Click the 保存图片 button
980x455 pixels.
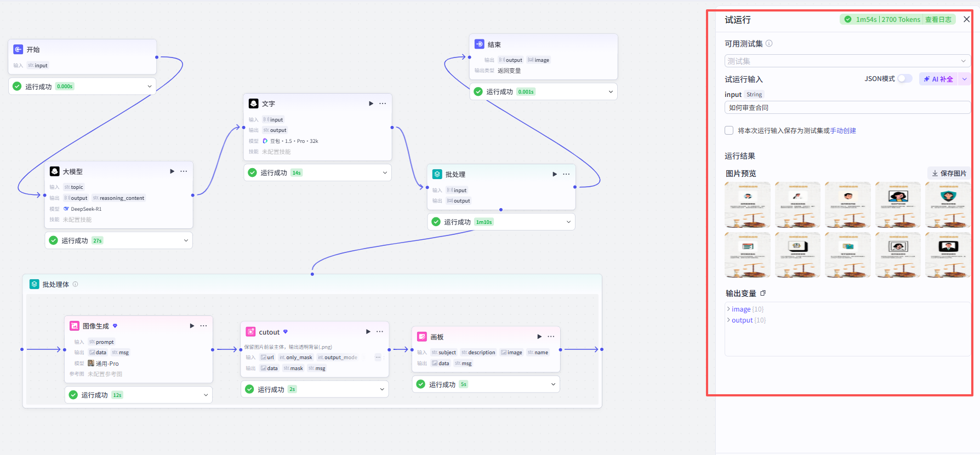tap(949, 173)
